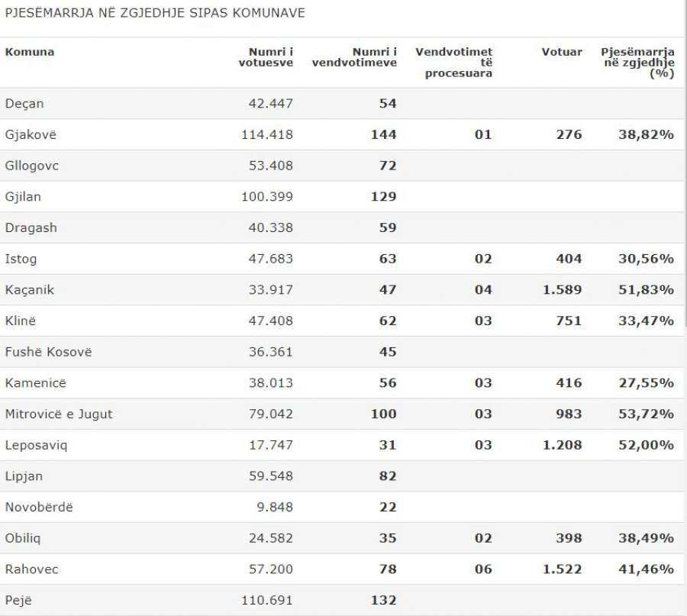Click the Numri i vendvotimeve column header

[x=354, y=57]
